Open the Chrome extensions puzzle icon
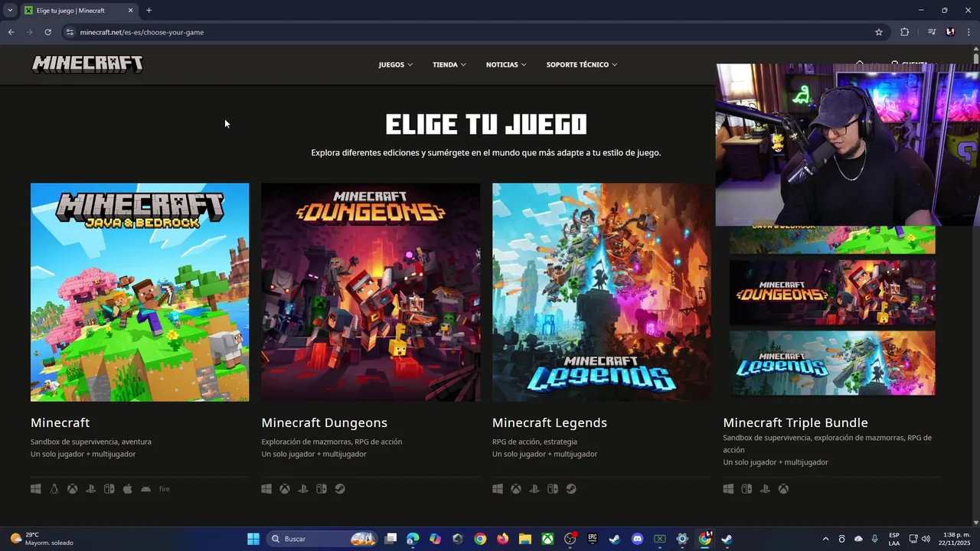This screenshot has height=551, width=980. (904, 32)
